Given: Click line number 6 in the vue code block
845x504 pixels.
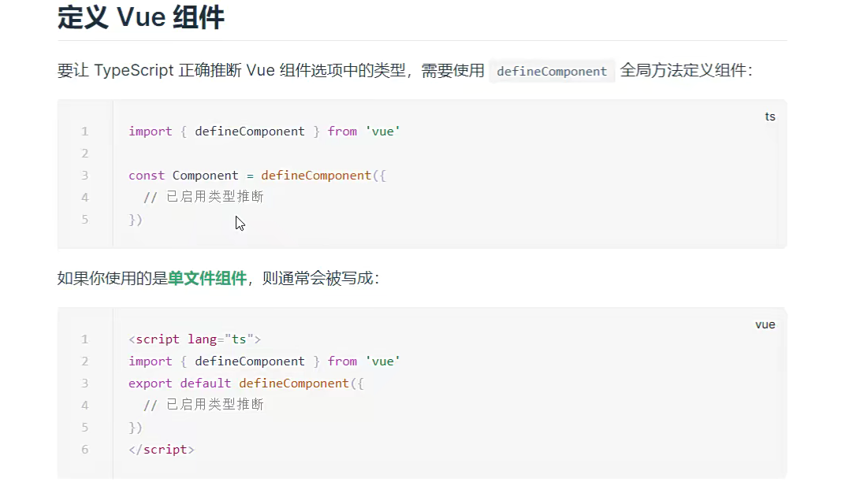Looking at the screenshot, I should pos(84,450).
